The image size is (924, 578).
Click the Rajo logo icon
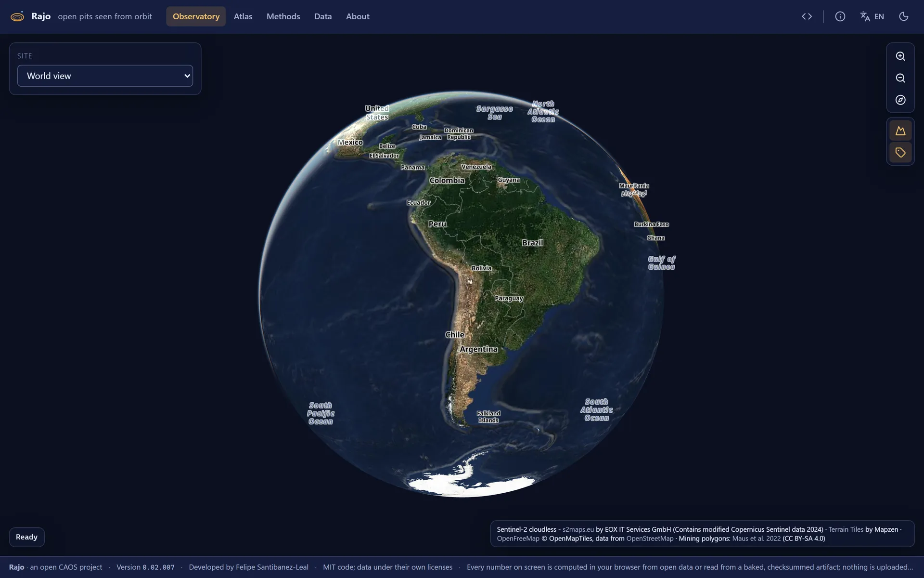17,16
